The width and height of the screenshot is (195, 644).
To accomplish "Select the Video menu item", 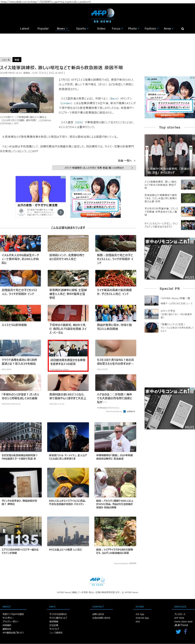I will click(101, 29).
